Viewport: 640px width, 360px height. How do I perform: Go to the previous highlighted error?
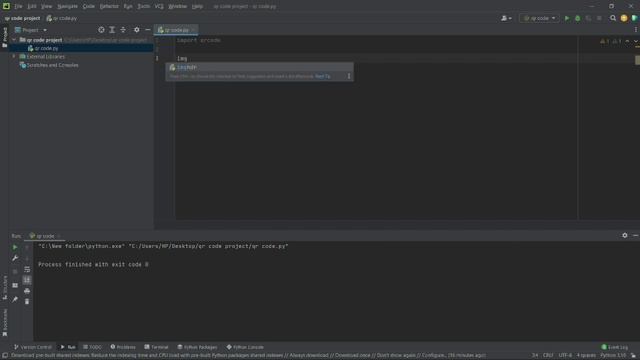point(627,41)
